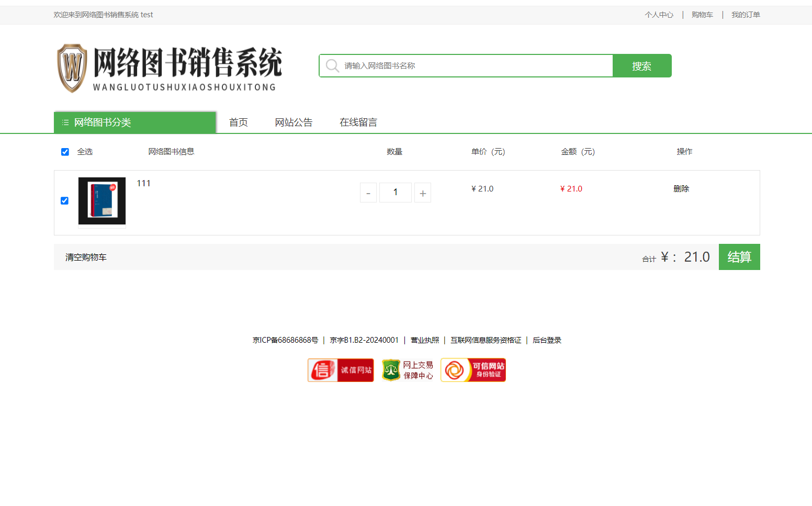Toggle the 全选 select-all checkbox
The width and height of the screenshot is (812, 506).
(65, 152)
